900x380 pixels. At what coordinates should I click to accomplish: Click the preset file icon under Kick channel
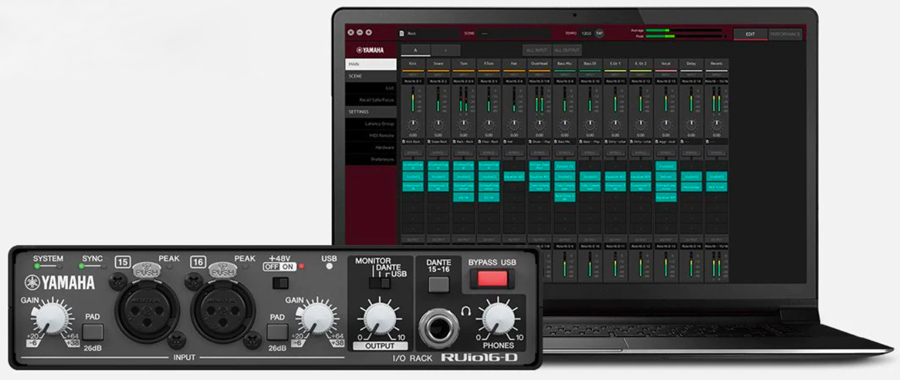(405, 141)
